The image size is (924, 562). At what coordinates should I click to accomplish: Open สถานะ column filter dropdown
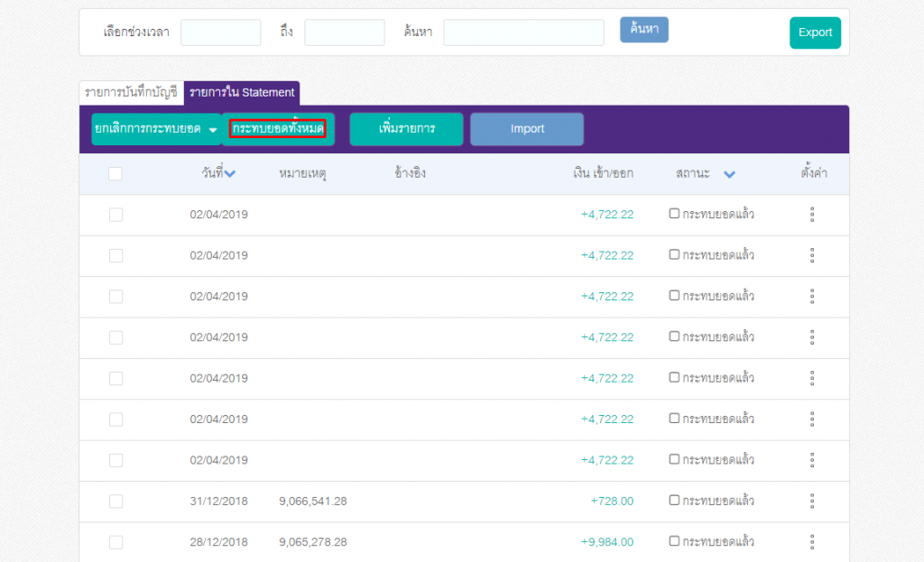click(x=729, y=174)
